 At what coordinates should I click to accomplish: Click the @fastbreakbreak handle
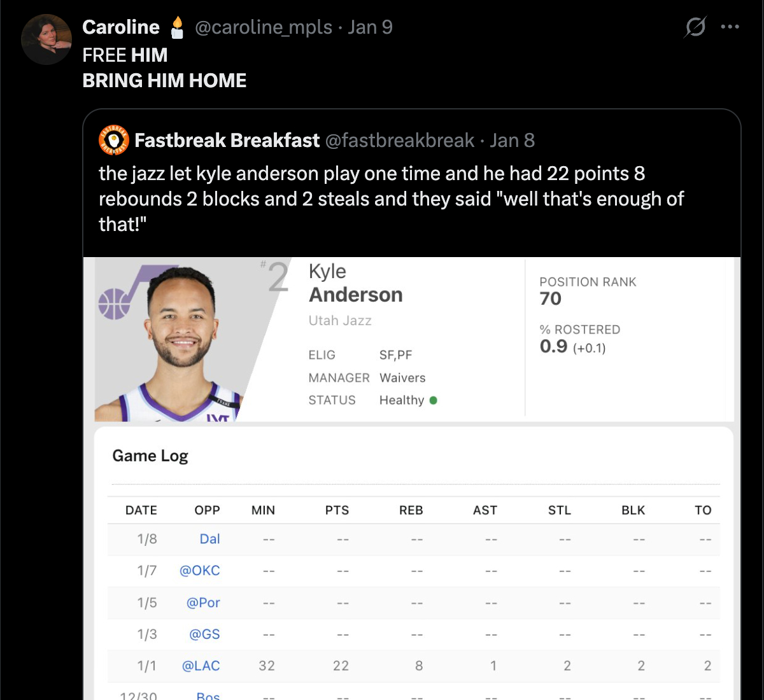[x=400, y=140]
